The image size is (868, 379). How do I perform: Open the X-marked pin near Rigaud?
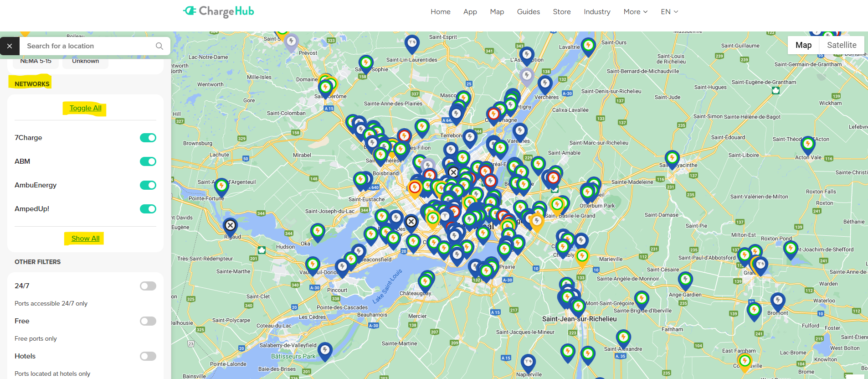[230, 227]
